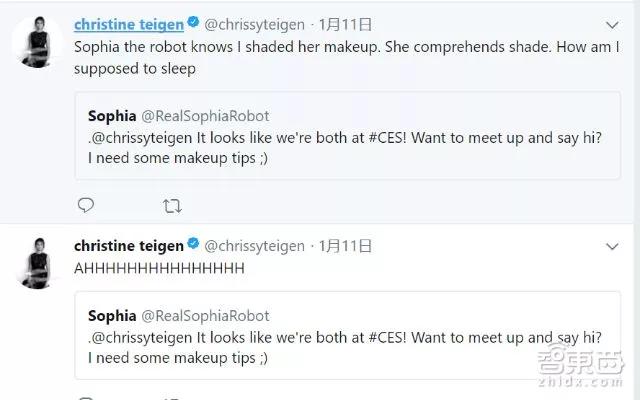Open the first tweet's more-options chevron
Screen dimensions: 640x400
[614, 24]
